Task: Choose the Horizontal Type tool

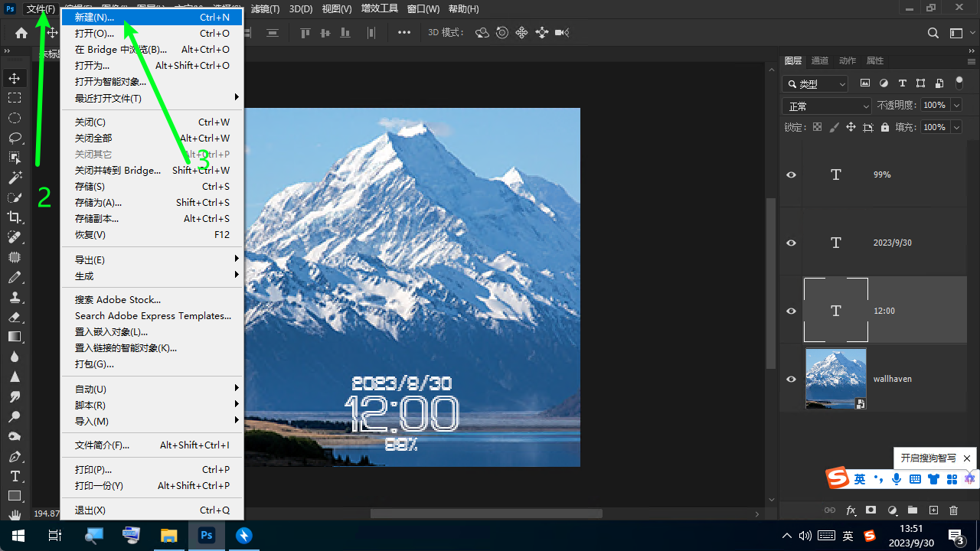Action: click(15, 476)
